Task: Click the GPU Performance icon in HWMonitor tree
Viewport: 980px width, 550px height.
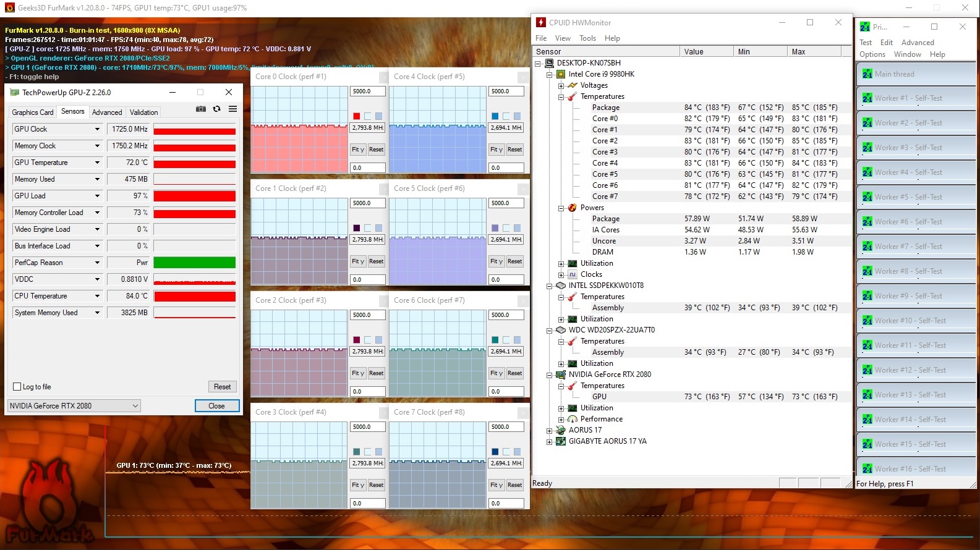Action: pyautogui.click(x=573, y=419)
